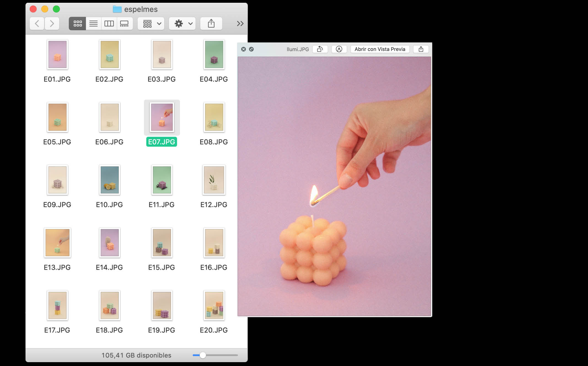This screenshot has width=588, height=366.
Task: Click Abrir con Vista Previa button
Action: 380,49
